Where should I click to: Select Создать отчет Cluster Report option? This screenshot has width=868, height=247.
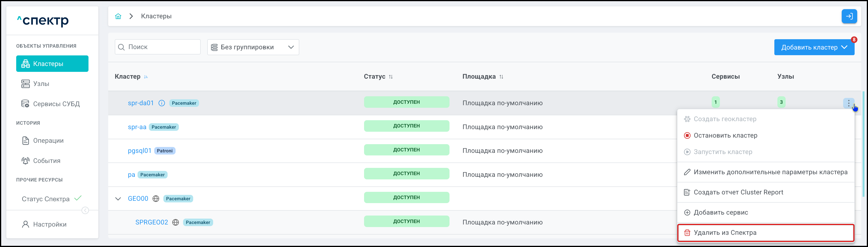coord(738,192)
